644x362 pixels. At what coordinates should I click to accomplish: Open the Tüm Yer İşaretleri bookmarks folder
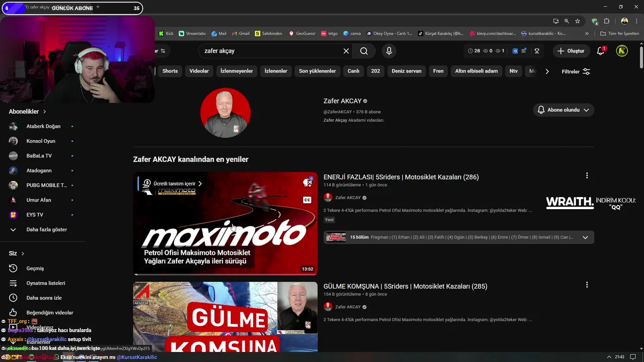pyautogui.click(x=619, y=34)
